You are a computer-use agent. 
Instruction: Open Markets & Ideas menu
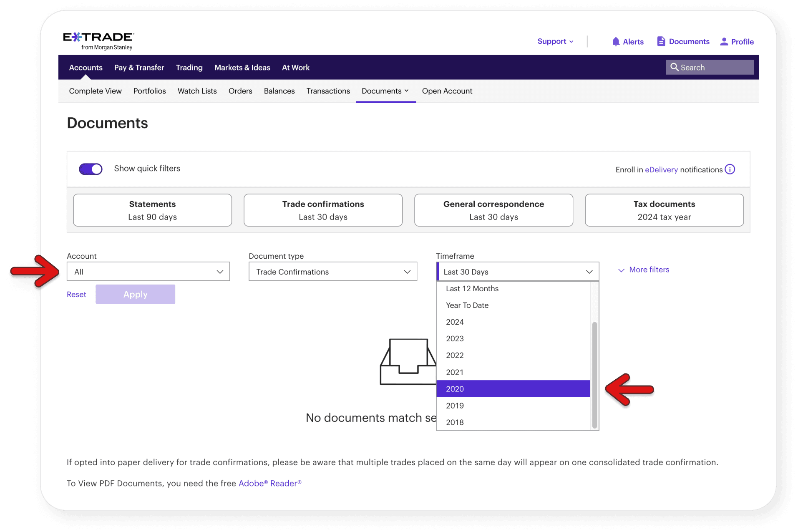point(242,67)
